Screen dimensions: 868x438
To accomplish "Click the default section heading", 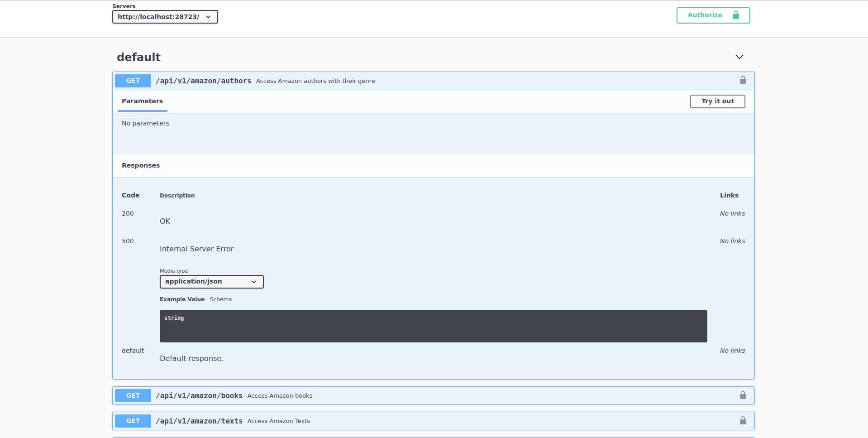I will 138,57.
